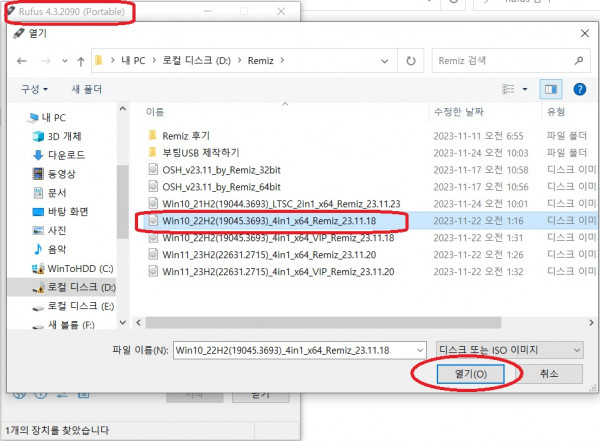
Task: Sort by the 이름 column header
Action: point(155,112)
